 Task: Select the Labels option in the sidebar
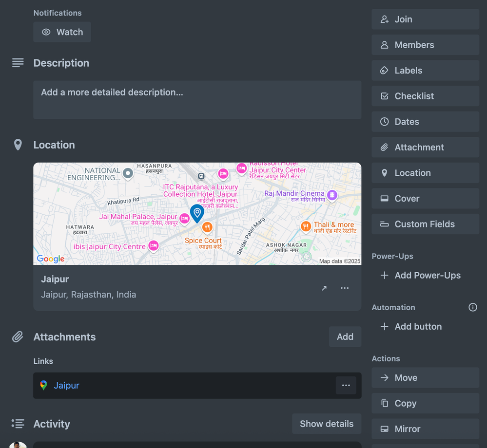(425, 70)
